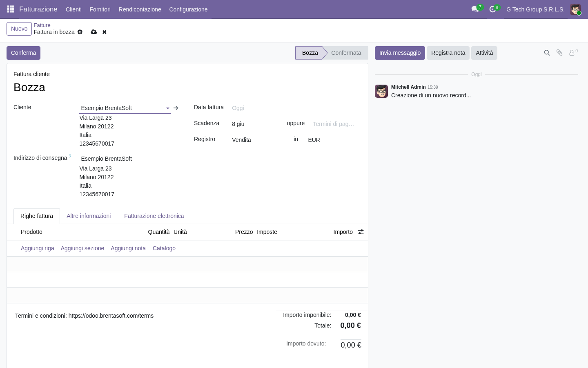Viewport: 588px width, 368px height.
Task: Open column settings sliders icon in invoice lines
Action: [x=361, y=232]
